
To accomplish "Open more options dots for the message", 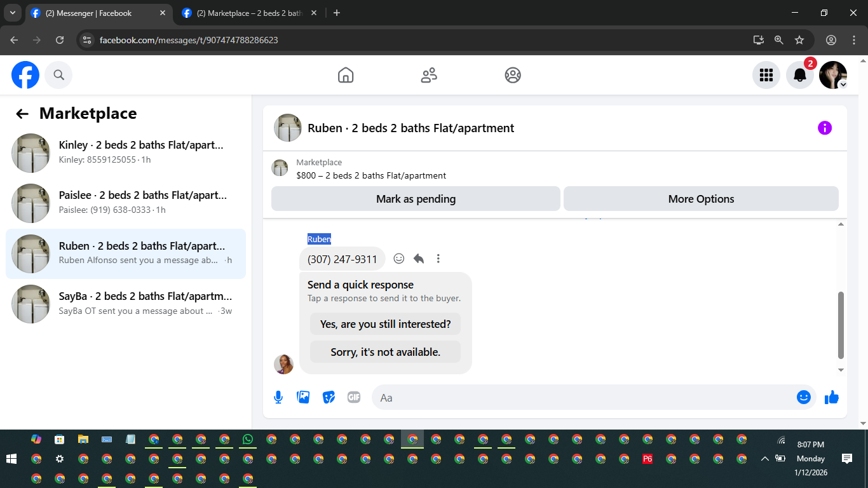I will [438, 259].
